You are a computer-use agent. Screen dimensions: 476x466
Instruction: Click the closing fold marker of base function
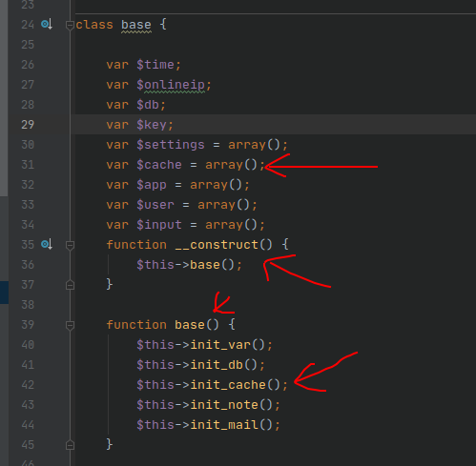(70, 445)
